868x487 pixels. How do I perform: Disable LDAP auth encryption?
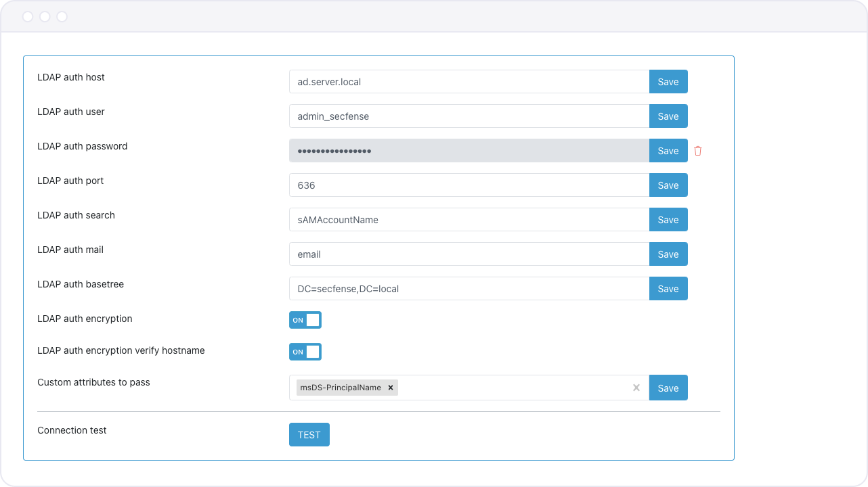[305, 319]
